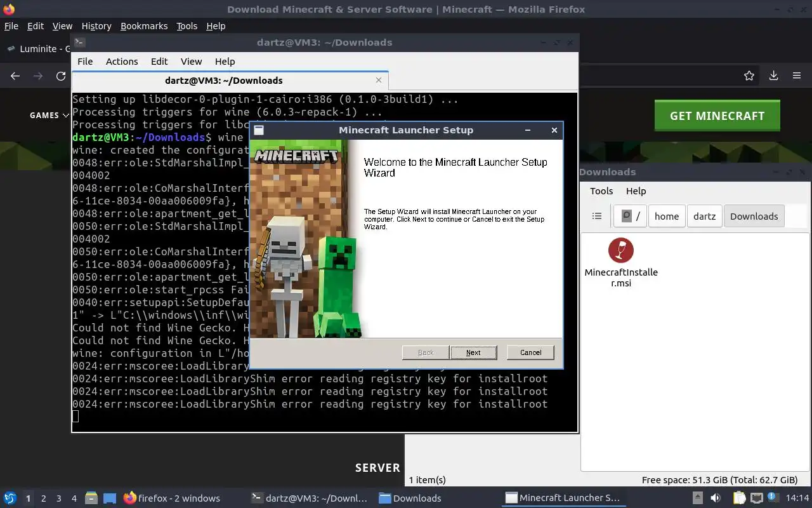The image size is (812, 508).
Task: Click the notification tray icon with badge
Action: pyautogui.click(x=773, y=498)
